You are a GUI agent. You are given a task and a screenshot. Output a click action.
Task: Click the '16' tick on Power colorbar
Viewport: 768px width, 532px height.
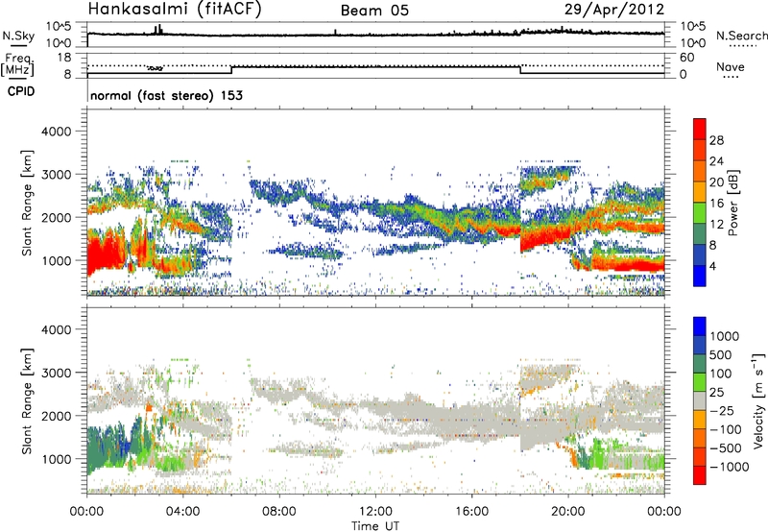coord(716,204)
